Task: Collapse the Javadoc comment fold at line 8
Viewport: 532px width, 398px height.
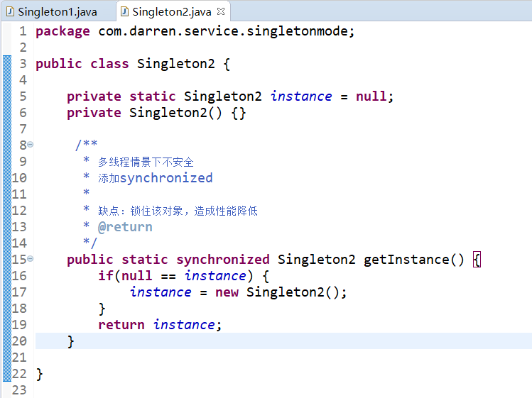Action: [31, 145]
